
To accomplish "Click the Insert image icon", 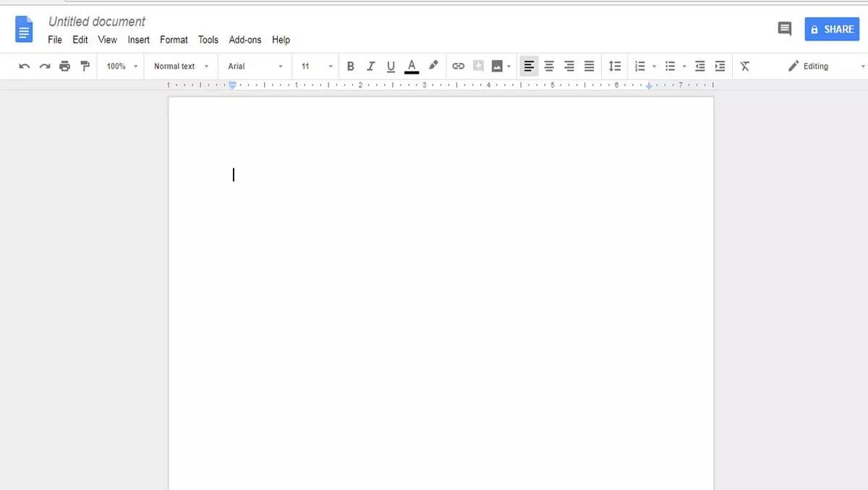I will pyautogui.click(x=497, y=66).
